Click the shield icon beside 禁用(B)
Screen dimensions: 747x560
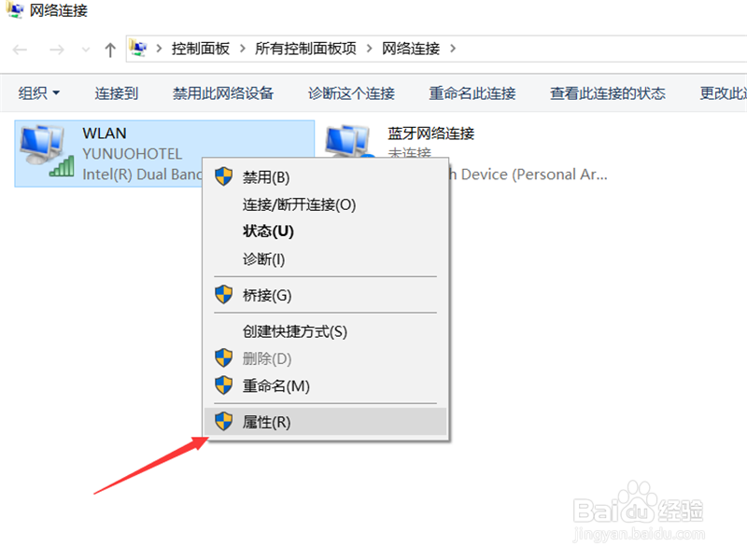(x=223, y=176)
